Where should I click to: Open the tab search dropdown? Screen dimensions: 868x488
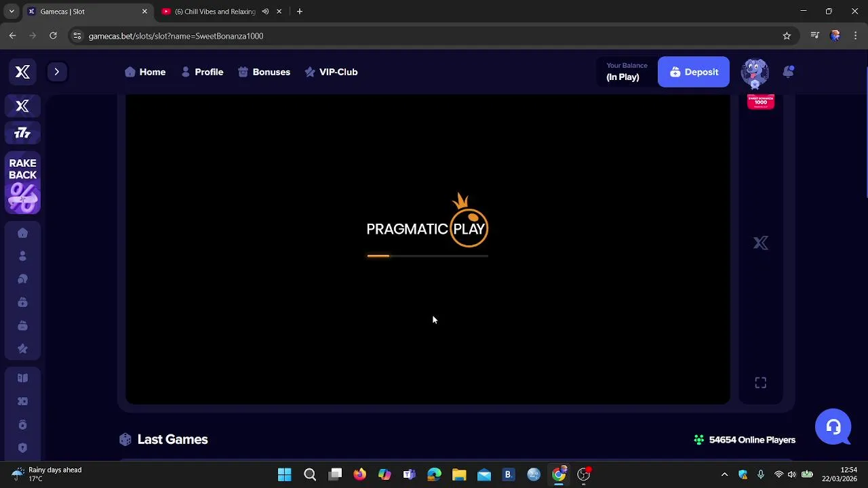point(12,12)
